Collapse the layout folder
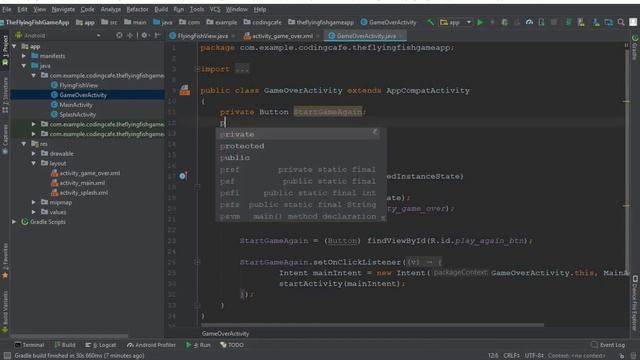This screenshot has width=640, height=360. tap(33, 163)
